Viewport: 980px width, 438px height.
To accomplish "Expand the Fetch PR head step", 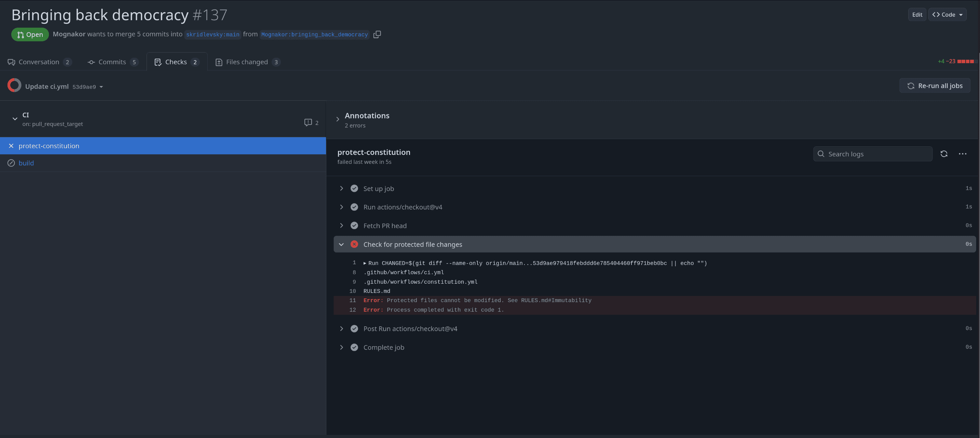I will (x=341, y=225).
